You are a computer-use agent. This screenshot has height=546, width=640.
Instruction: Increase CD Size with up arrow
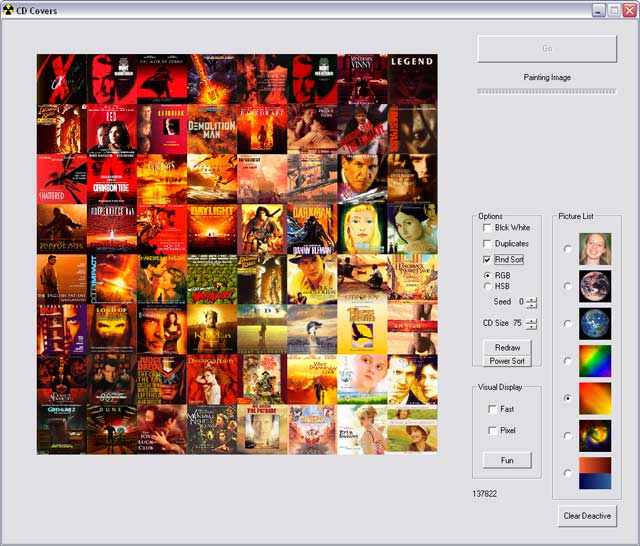pos(531,321)
